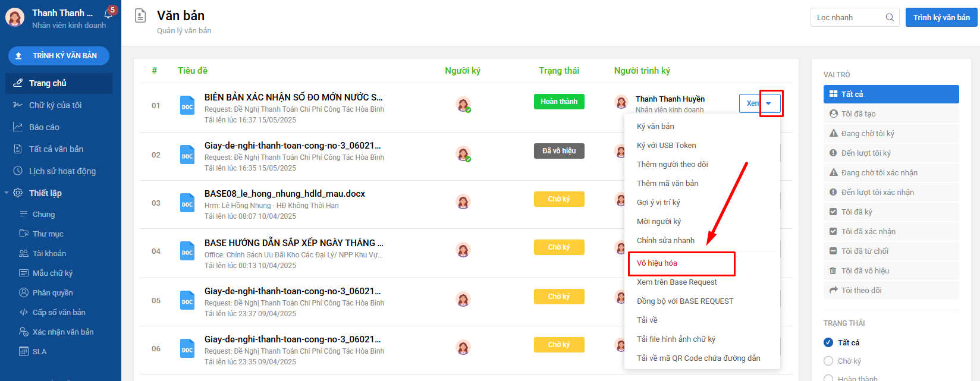This screenshot has height=381, width=980.
Task: Select Chờ ký status radio button
Action: pos(828,361)
